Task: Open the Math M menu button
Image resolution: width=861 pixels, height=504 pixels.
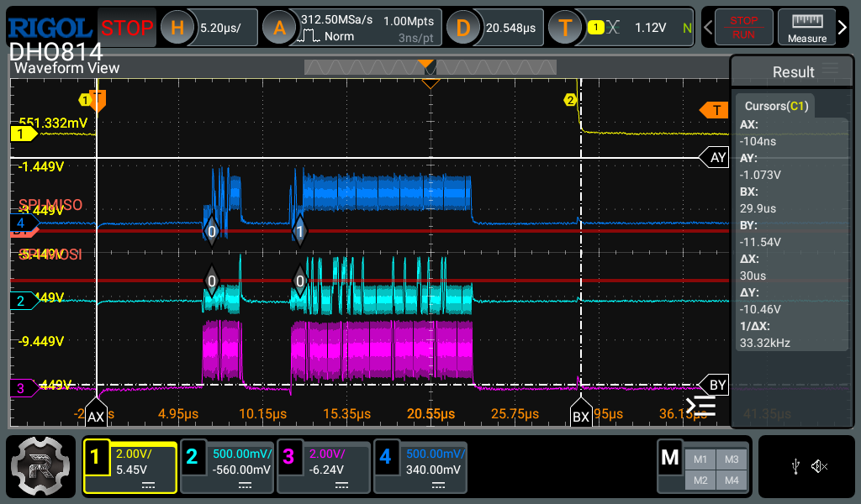Action: 670,458
